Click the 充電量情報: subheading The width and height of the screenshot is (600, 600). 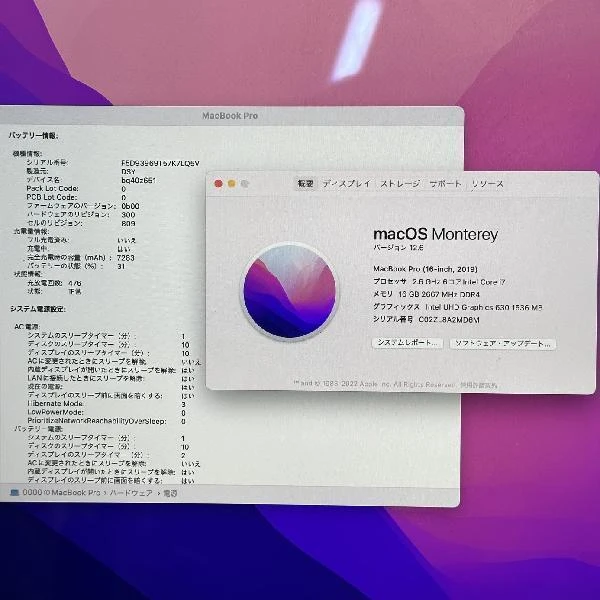point(31,232)
